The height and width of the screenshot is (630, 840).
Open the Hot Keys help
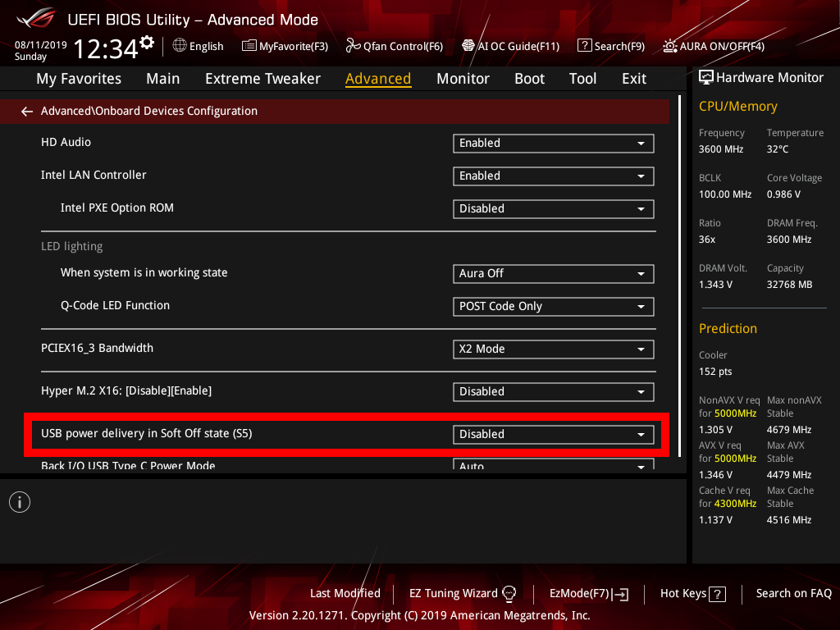[692, 594]
